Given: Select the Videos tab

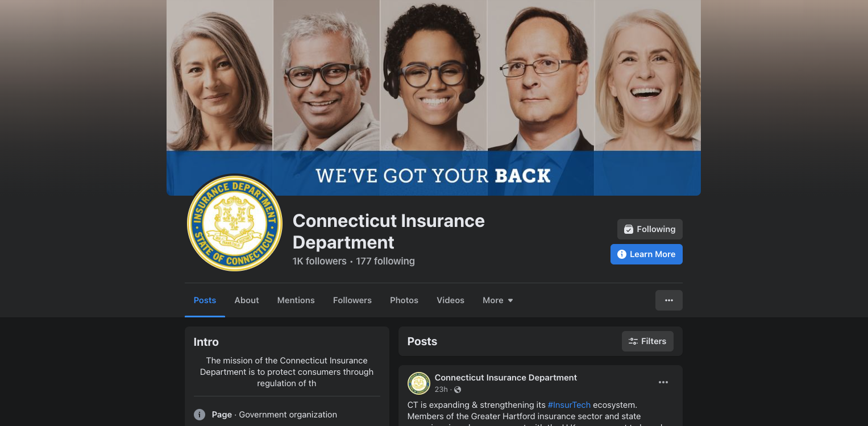Looking at the screenshot, I should pos(450,300).
